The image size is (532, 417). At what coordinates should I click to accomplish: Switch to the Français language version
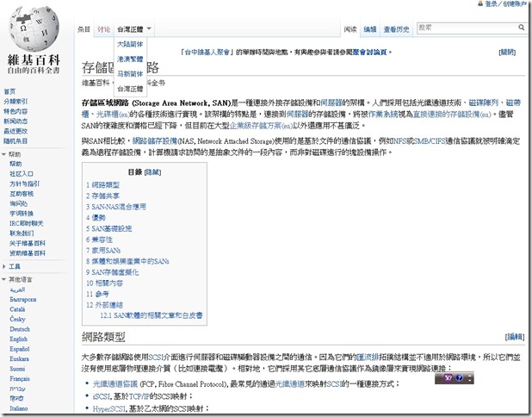pos(20,378)
